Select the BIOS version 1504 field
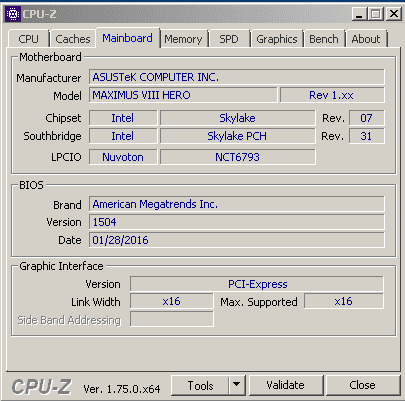Viewport: 405px width, 401px height. coord(237,222)
